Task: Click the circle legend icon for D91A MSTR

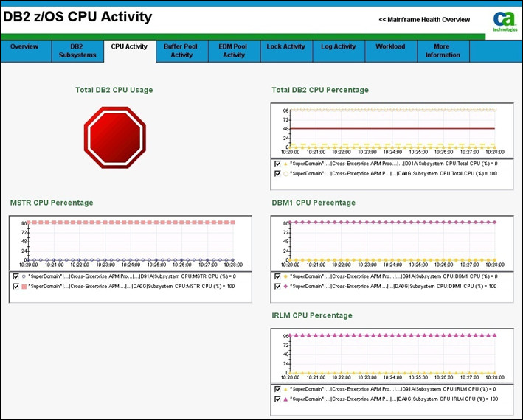Action: [x=24, y=276]
